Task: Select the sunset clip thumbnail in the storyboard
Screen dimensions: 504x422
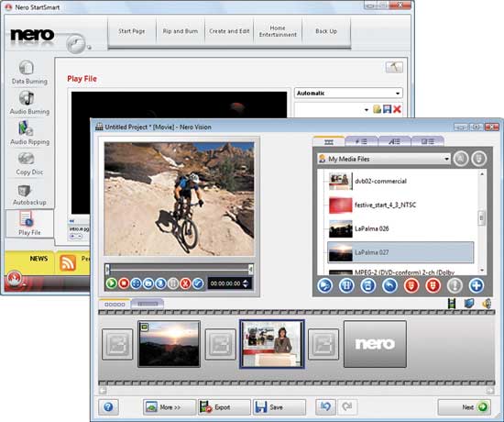Action: coord(170,344)
